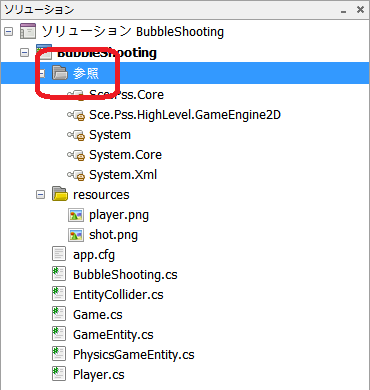Click the C# file icon of GameEntity.cs
Screen dimensions: 370x390
click(x=59, y=334)
